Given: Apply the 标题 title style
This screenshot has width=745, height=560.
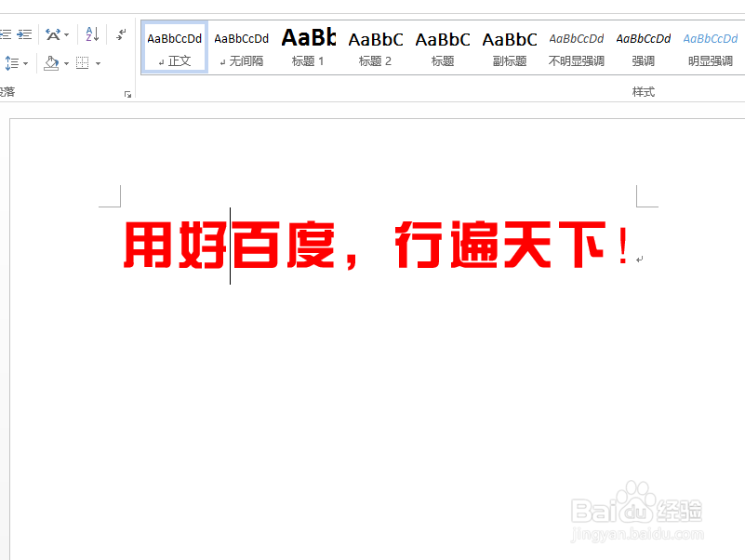Looking at the screenshot, I should coord(443,47).
